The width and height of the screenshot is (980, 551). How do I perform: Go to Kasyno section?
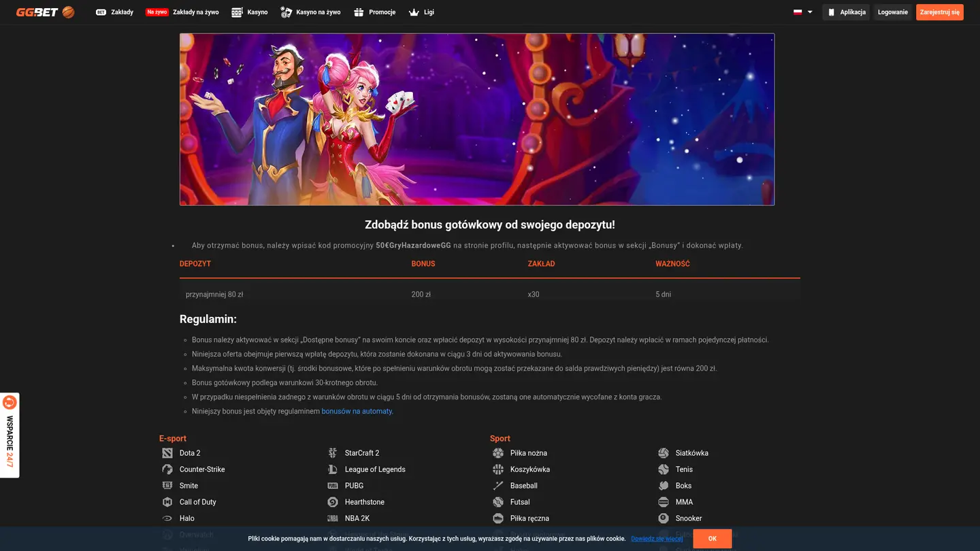(250, 12)
